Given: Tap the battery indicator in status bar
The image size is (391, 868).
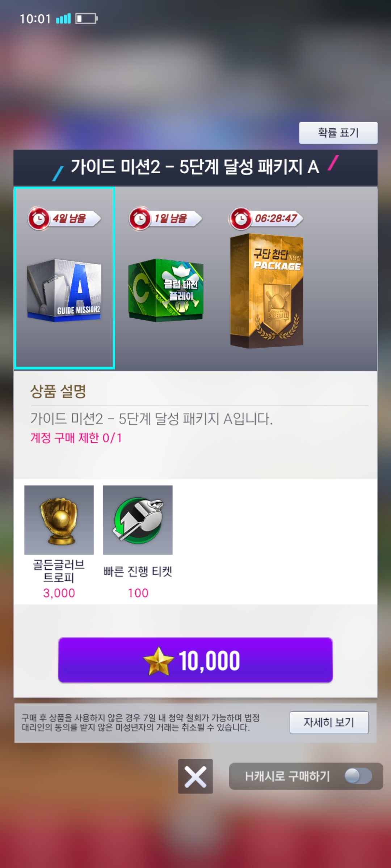Looking at the screenshot, I should [x=87, y=18].
